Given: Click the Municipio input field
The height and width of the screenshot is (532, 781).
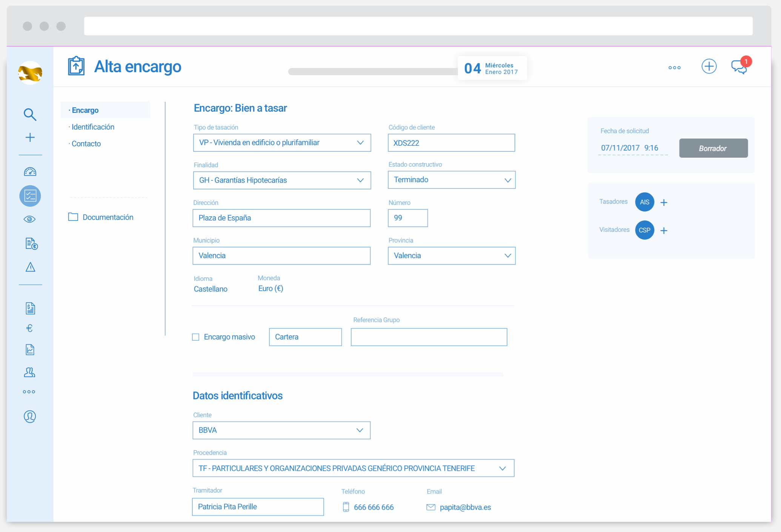Looking at the screenshot, I should (x=281, y=256).
